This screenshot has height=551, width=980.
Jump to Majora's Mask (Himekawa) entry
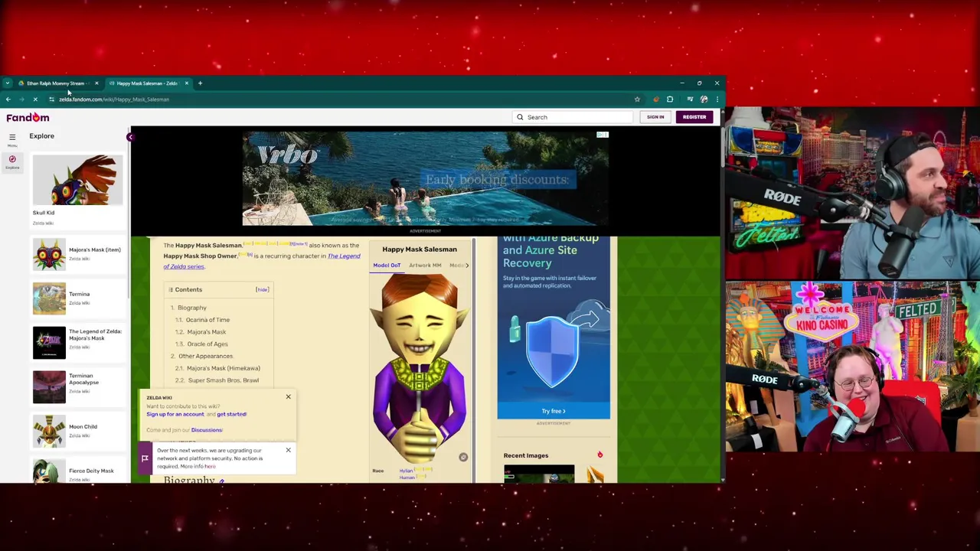(223, 368)
